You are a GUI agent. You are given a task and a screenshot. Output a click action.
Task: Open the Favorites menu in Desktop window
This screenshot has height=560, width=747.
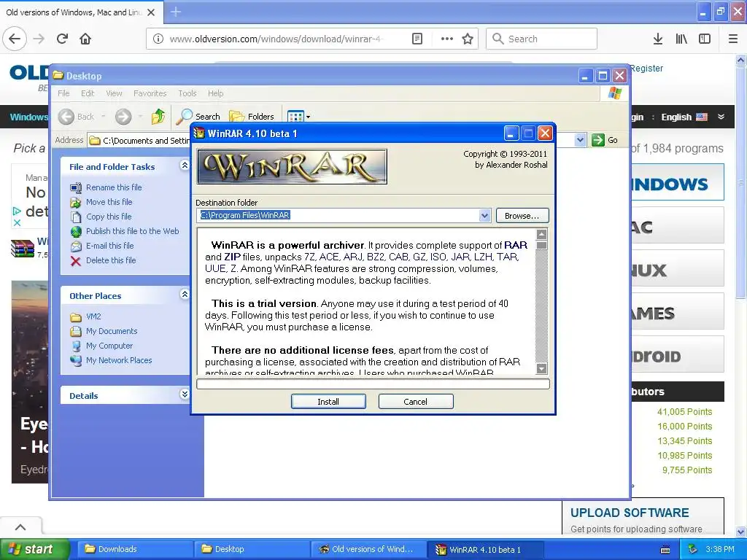150,93
